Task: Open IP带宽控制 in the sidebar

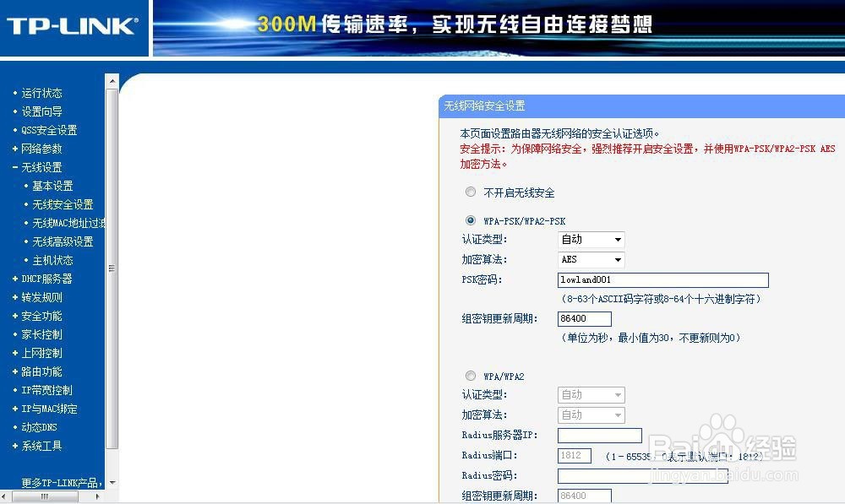Action: (46, 390)
